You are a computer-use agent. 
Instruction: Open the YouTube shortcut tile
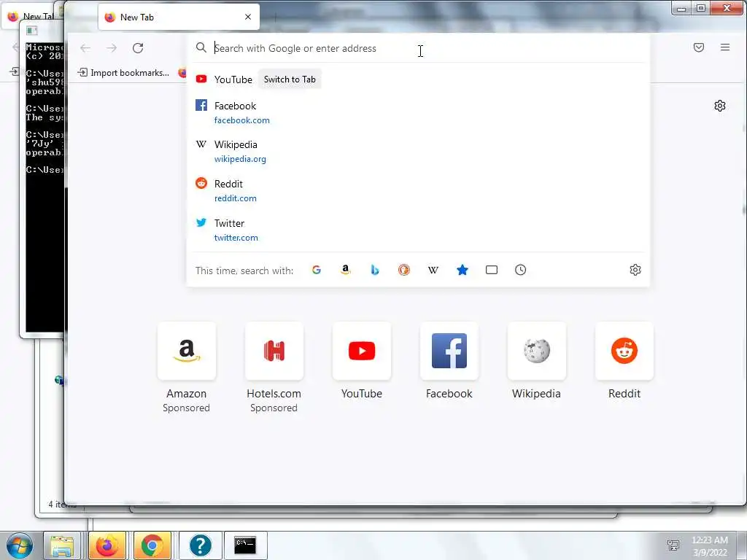click(x=362, y=351)
